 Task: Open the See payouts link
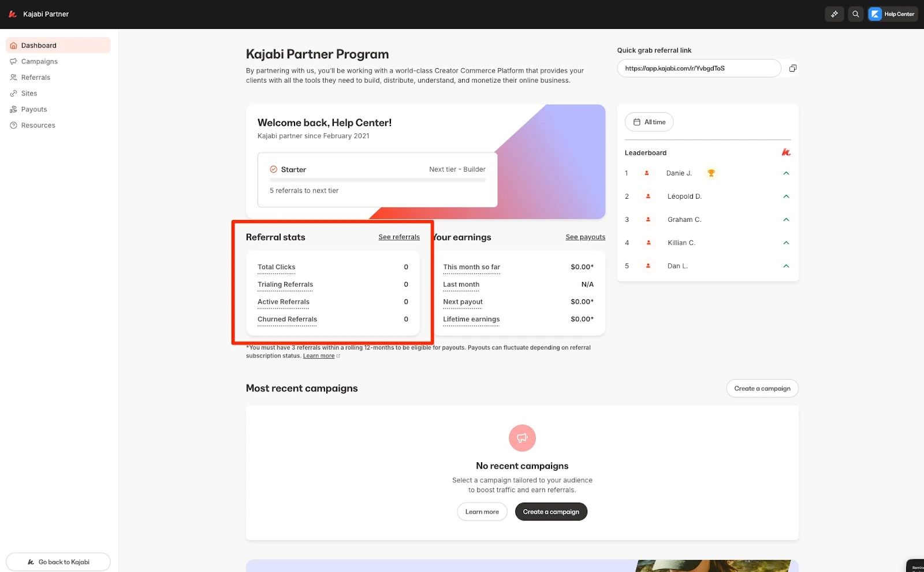tap(586, 237)
